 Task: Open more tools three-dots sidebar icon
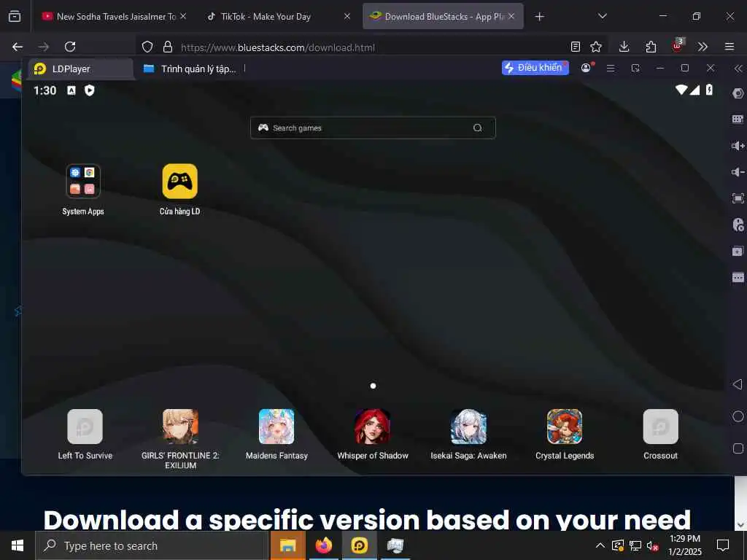pyautogui.click(x=738, y=277)
